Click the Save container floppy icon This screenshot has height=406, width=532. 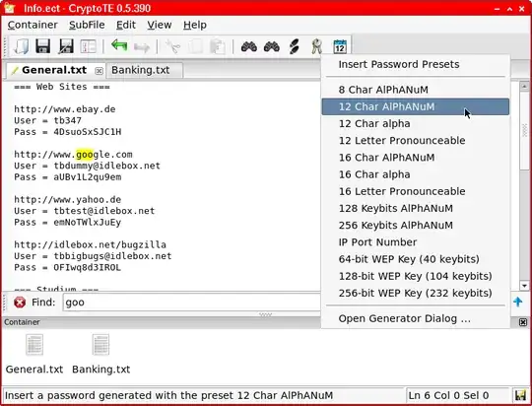43,46
